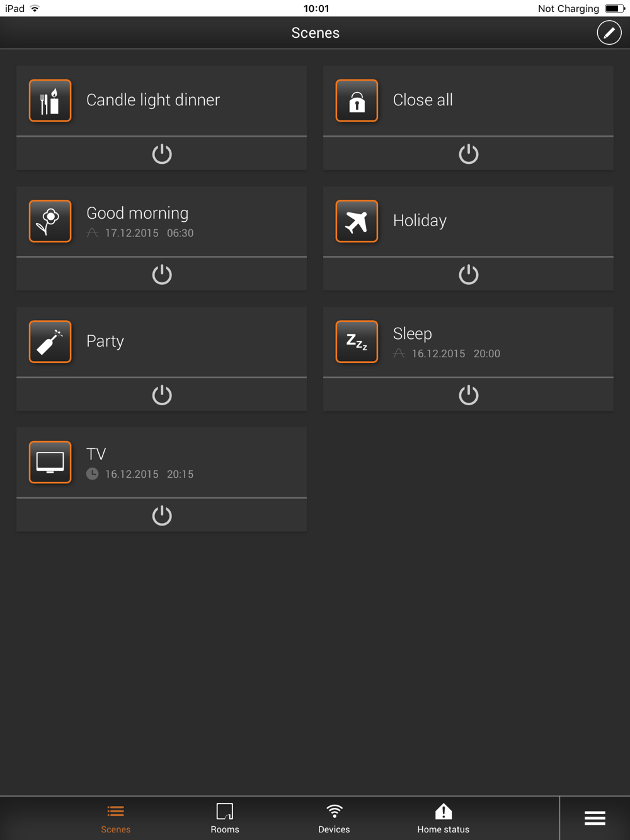Activate Candle light dinner power toggle

tap(162, 154)
